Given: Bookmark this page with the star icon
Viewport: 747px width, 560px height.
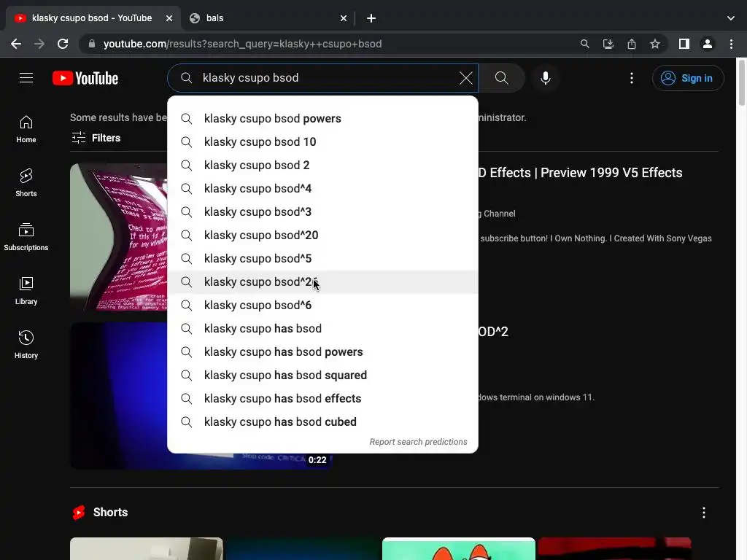Looking at the screenshot, I should click(x=655, y=44).
